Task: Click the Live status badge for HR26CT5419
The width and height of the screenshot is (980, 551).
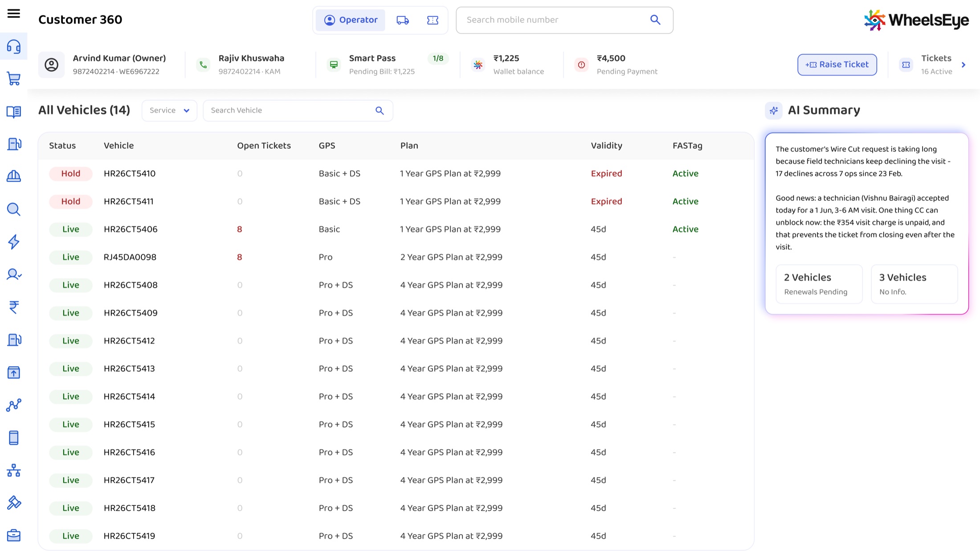Action: (70, 536)
